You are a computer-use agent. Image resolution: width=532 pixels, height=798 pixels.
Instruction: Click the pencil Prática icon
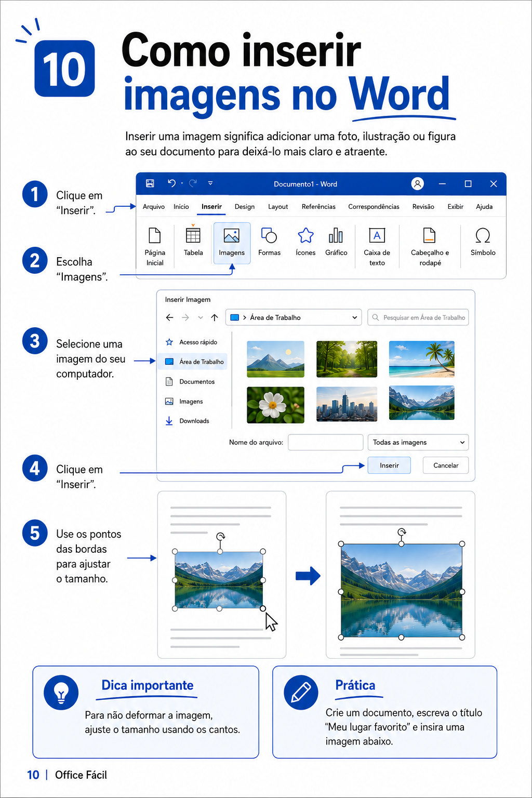(x=301, y=693)
